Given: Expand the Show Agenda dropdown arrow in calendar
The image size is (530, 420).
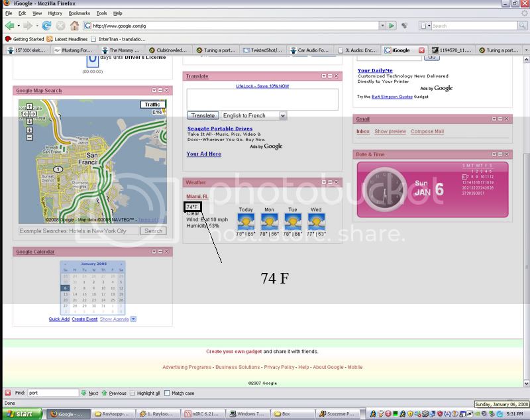Looking at the screenshot, I should [x=134, y=319].
